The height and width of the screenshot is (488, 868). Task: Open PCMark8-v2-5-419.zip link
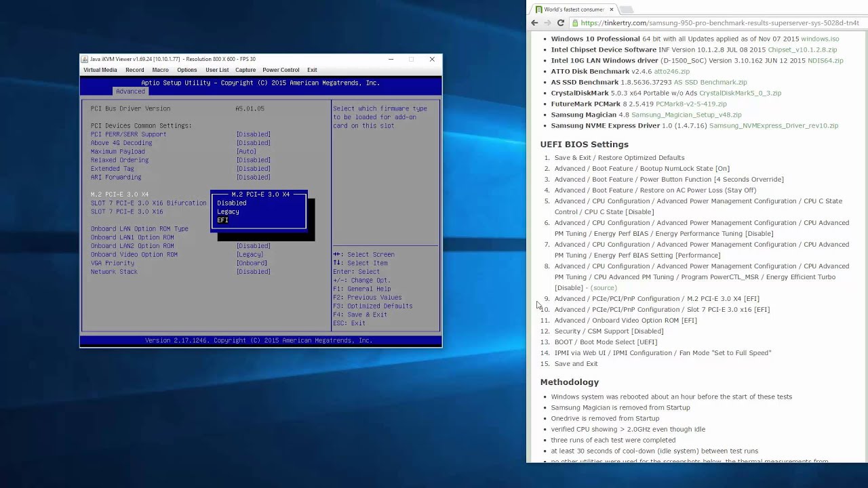click(691, 104)
